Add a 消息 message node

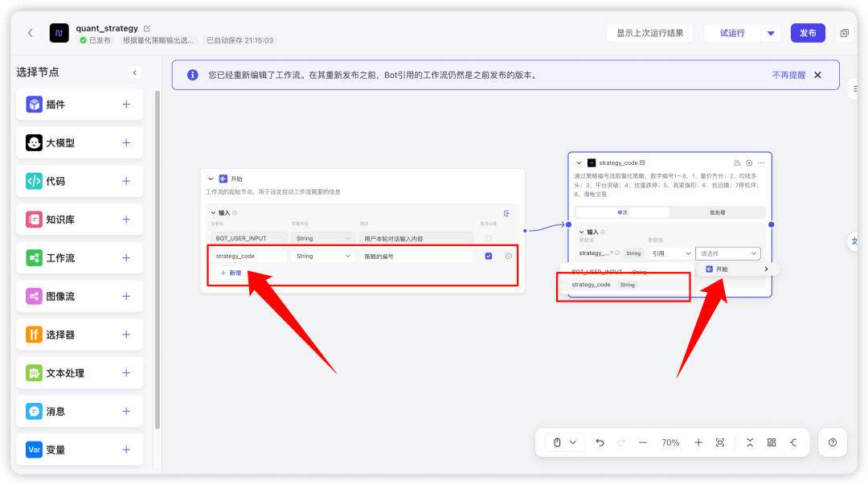click(x=126, y=411)
